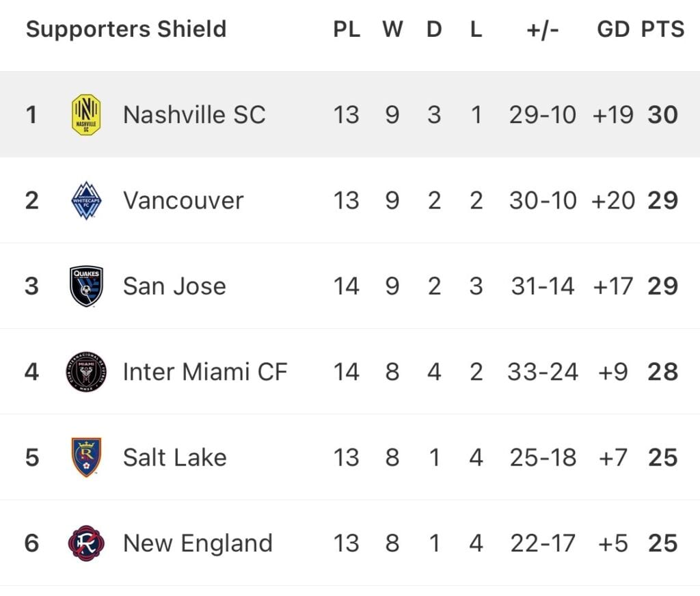Image resolution: width=700 pixels, height=596 pixels.
Task: Click the +/- column header
Action: (x=542, y=30)
